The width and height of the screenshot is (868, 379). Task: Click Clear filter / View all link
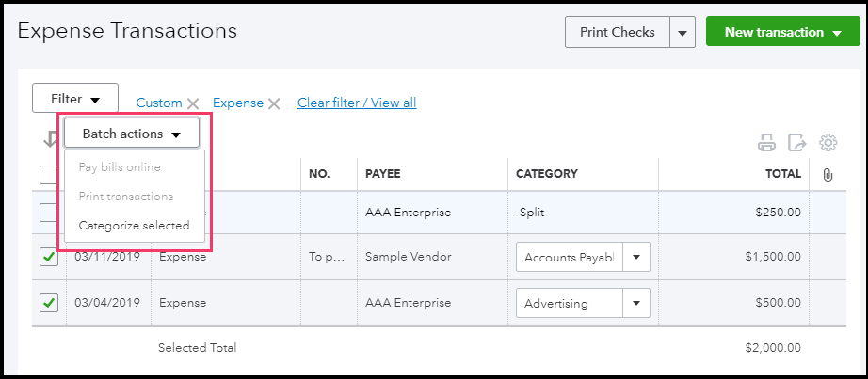tap(357, 103)
